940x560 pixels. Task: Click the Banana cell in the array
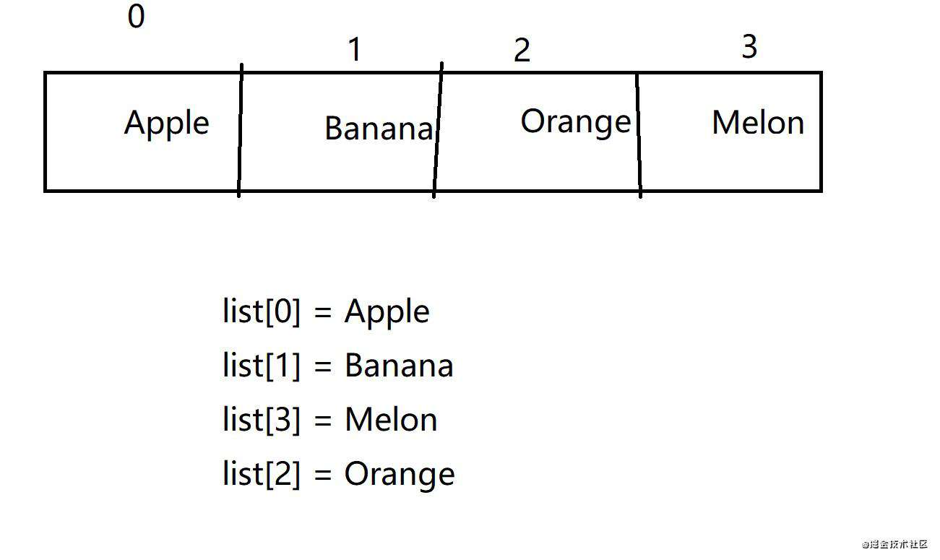pyautogui.click(x=339, y=132)
